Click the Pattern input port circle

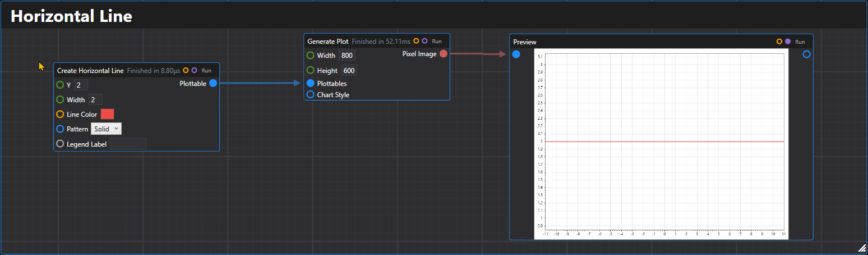60,129
